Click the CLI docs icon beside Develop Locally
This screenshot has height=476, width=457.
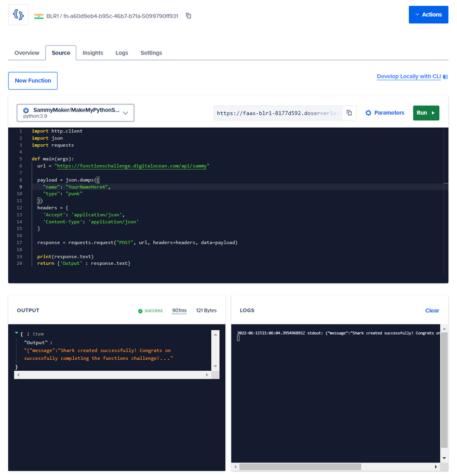click(445, 77)
